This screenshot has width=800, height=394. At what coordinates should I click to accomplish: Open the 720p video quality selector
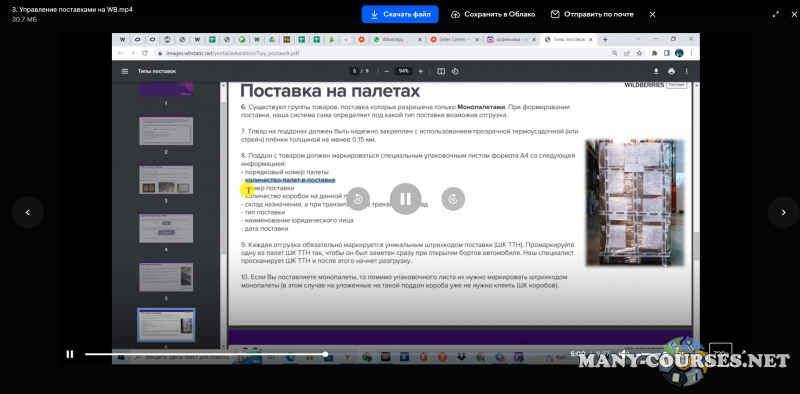(x=720, y=353)
